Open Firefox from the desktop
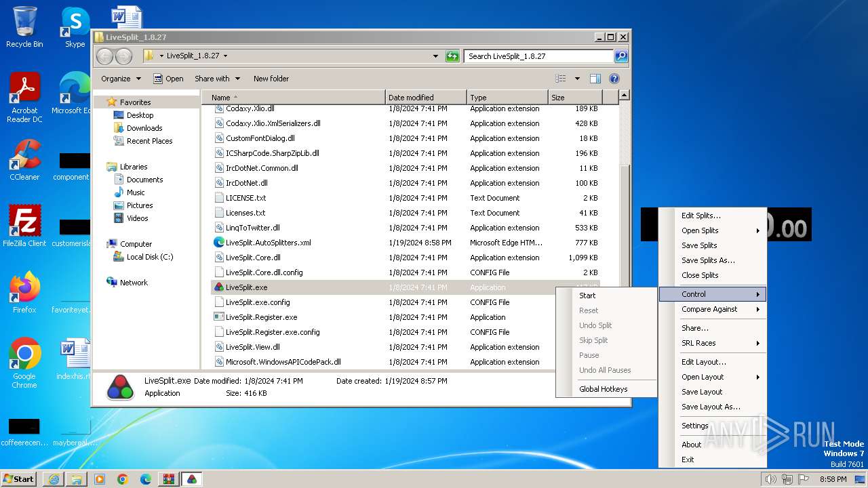Image resolution: width=868 pixels, height=488 pixels. pyautogui.click(x=24, y=293)
